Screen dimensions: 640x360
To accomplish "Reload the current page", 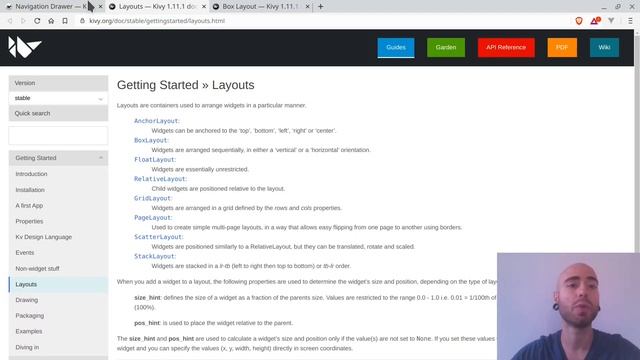I will point(37,21).
